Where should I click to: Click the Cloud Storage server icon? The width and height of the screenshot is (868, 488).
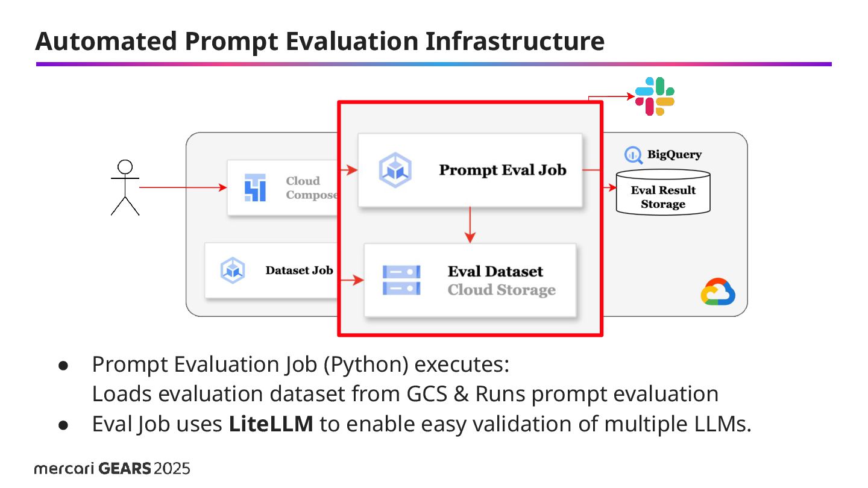(x=401, y=281)
